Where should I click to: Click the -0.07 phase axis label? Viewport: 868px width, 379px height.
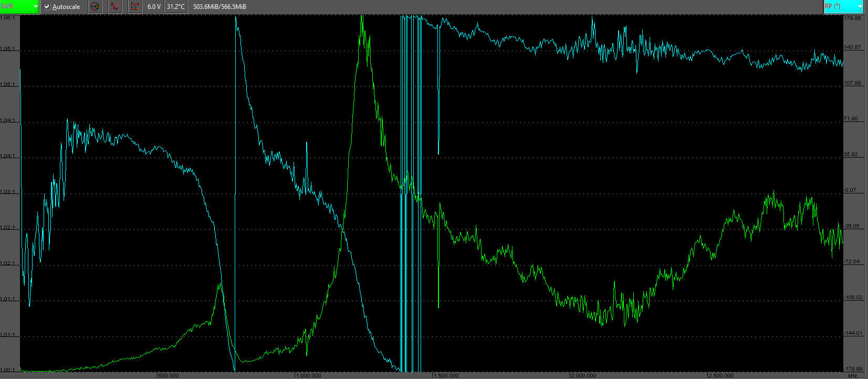tap(850, 190)
